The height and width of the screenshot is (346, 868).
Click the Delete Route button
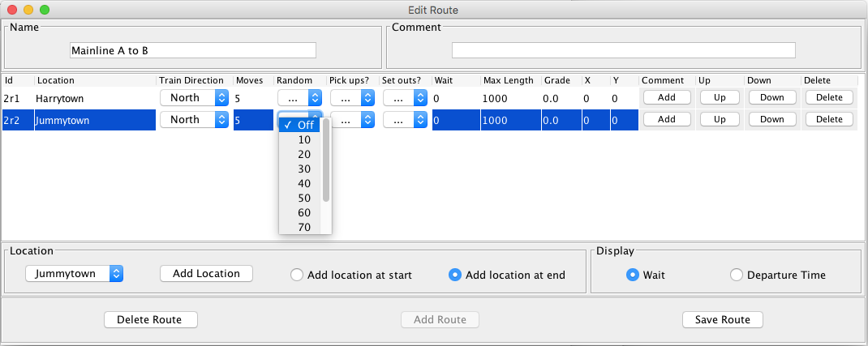(x=151, y=319)
